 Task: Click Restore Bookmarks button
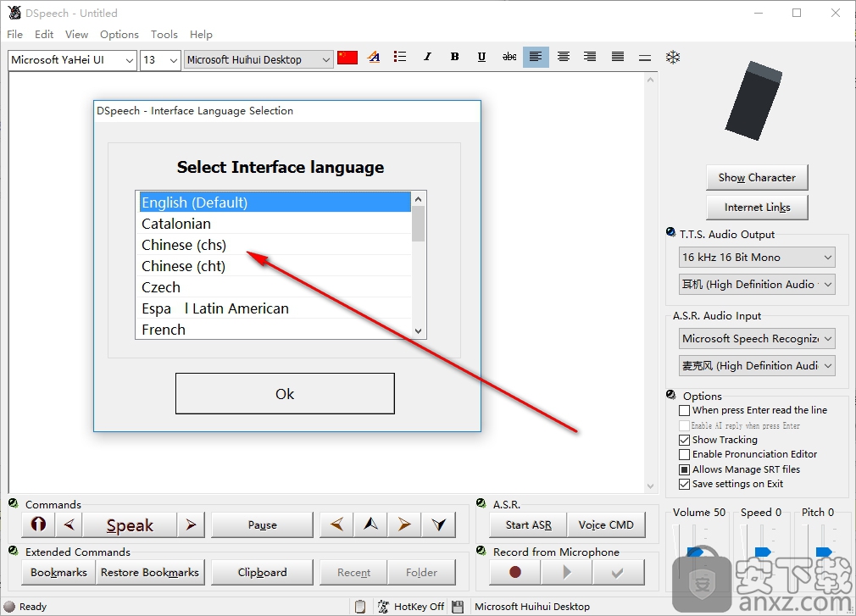coord(150,572)
